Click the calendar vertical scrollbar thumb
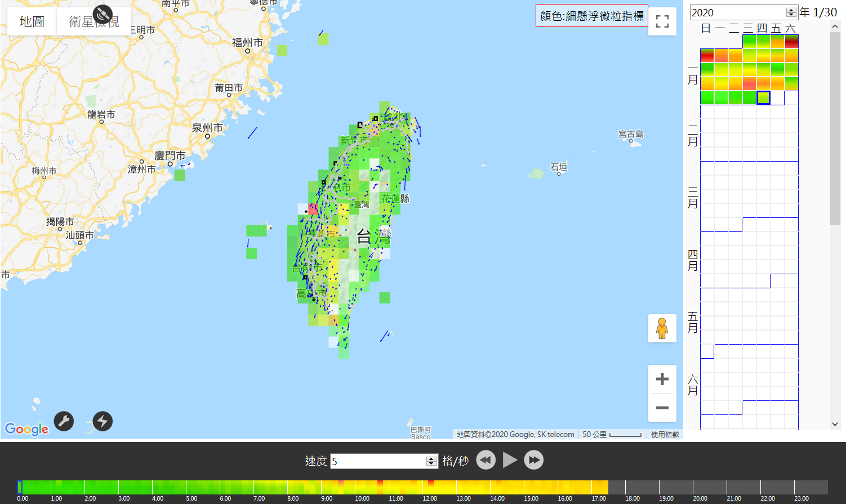Viewport: 846px width, 504px height. pyautogui.click(x=835, y=128)
